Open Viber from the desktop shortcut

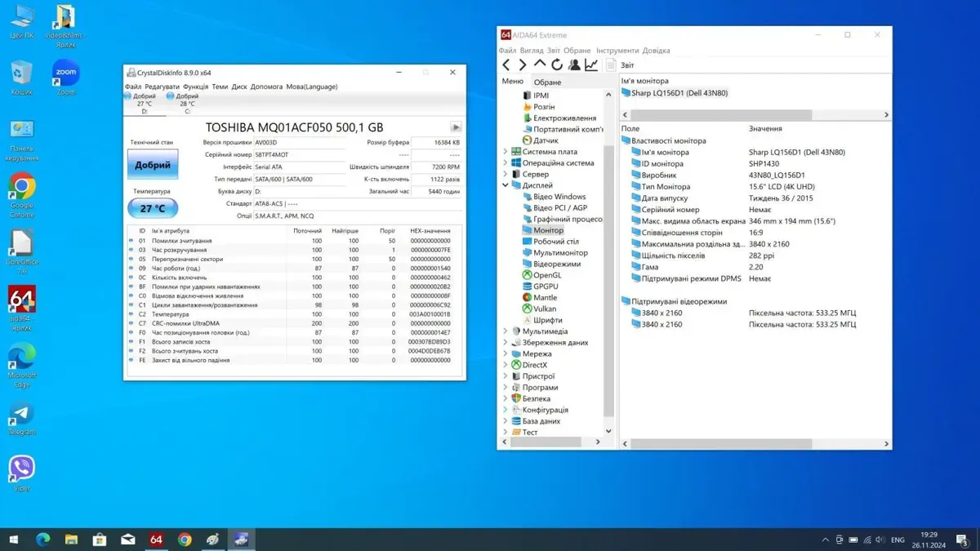tap(22, 469)
